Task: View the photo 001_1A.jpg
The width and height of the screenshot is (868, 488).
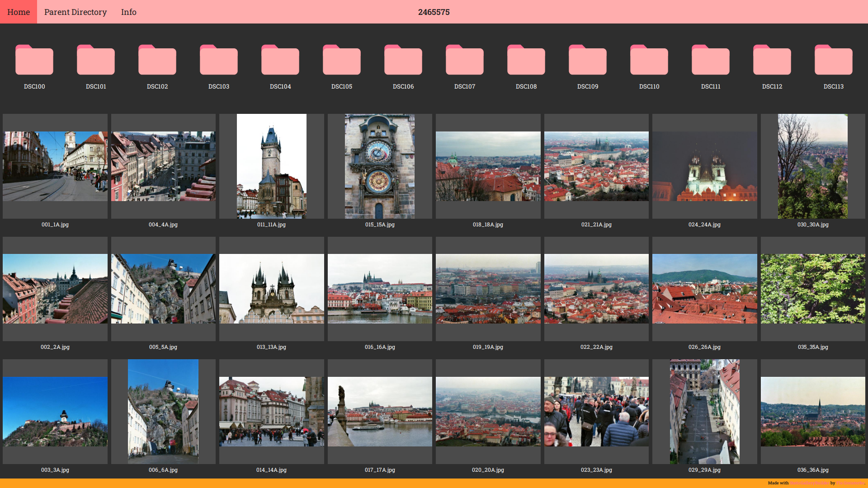Action: click(x=55, y=166)
